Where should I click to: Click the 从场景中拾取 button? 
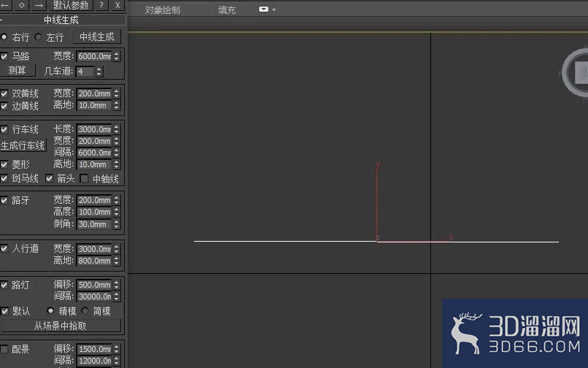click(x=61, y=326)
